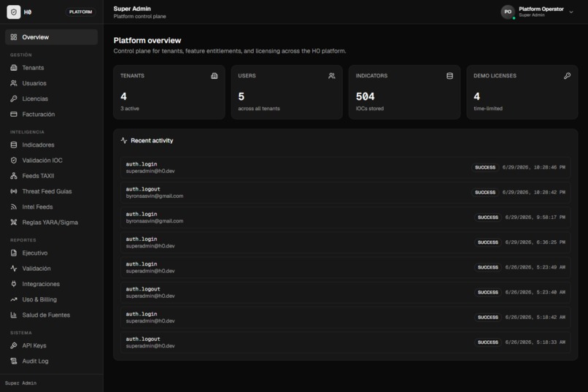Open the Indicators card showing 504

[x=405, y=92]
